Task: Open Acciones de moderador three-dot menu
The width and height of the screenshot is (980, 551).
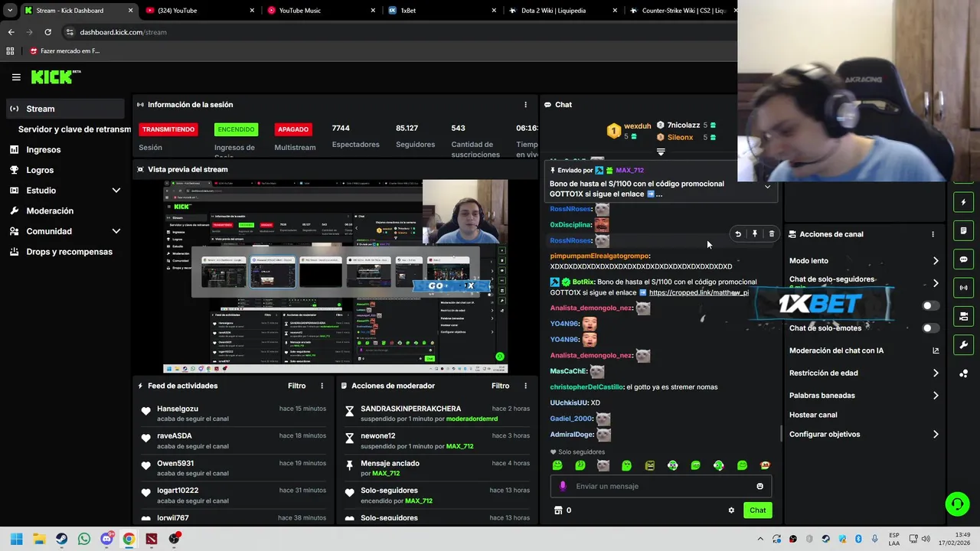Action: click(x=525, y=386)
